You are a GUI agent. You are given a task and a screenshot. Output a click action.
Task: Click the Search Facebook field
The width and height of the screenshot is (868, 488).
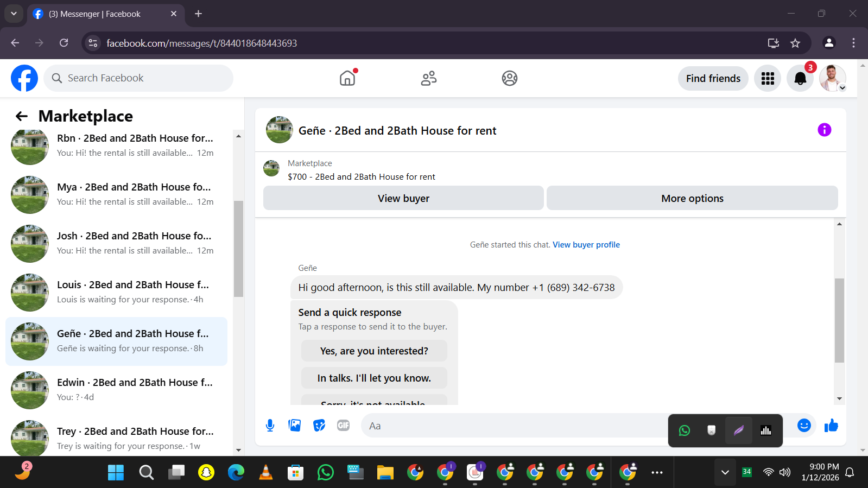138,78
